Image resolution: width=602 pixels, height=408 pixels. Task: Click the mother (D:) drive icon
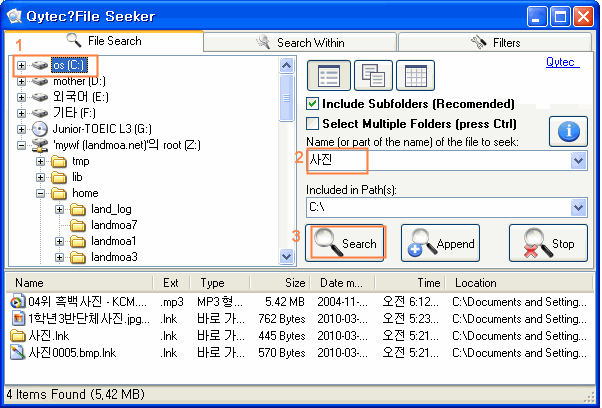point(40,81)
